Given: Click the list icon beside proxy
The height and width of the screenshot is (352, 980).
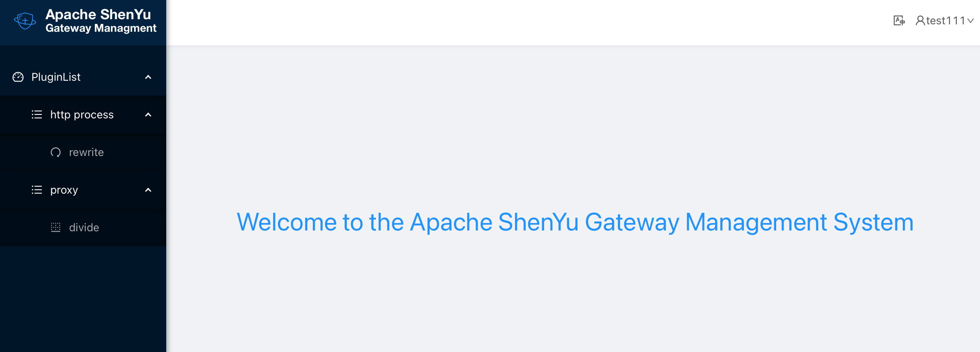Looking at the screenshot, I should pyautogui.click(x=37, y=190).
